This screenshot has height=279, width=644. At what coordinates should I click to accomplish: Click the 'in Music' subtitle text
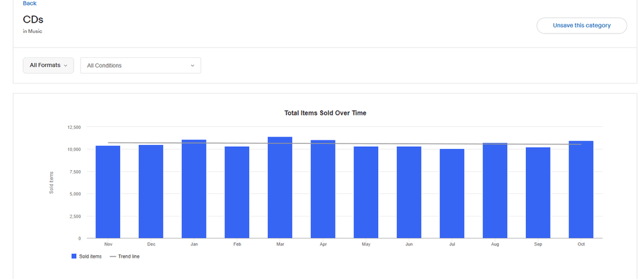point(32,31)
